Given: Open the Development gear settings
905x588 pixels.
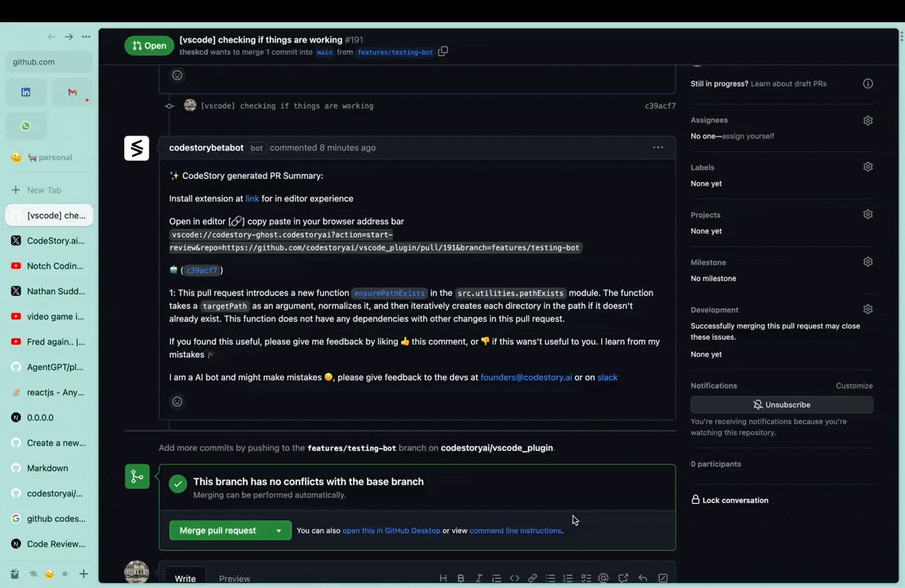Looking at the screenshot, I should coord(867,310).
